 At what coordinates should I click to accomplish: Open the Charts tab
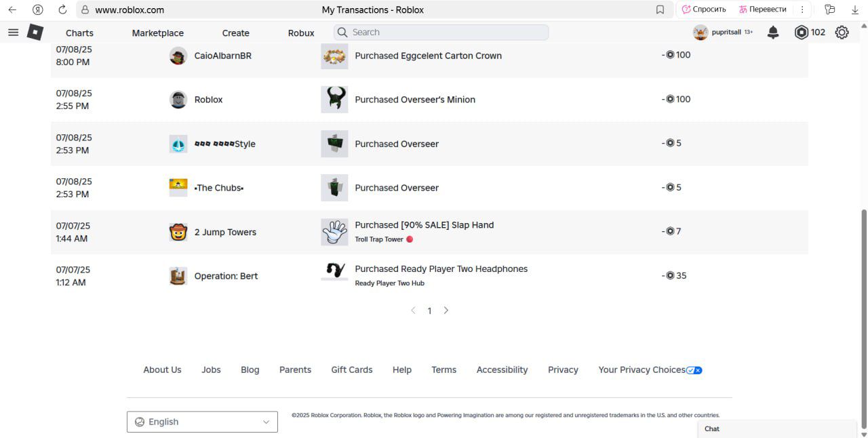79,33
